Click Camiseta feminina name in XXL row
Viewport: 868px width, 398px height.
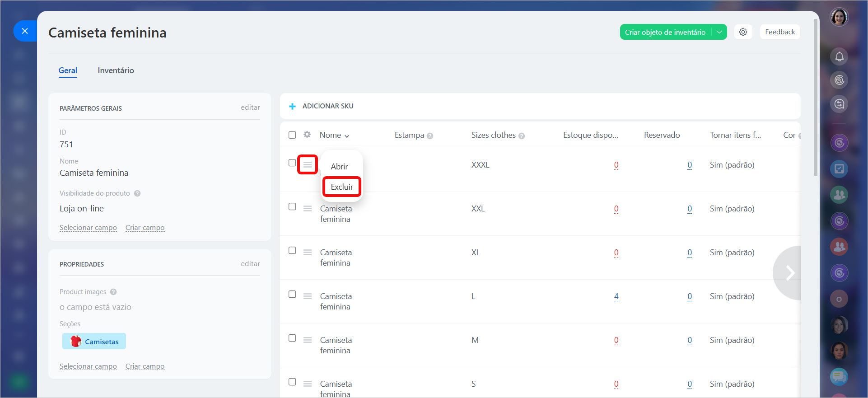pyautogui.click(x=336, y=214)
